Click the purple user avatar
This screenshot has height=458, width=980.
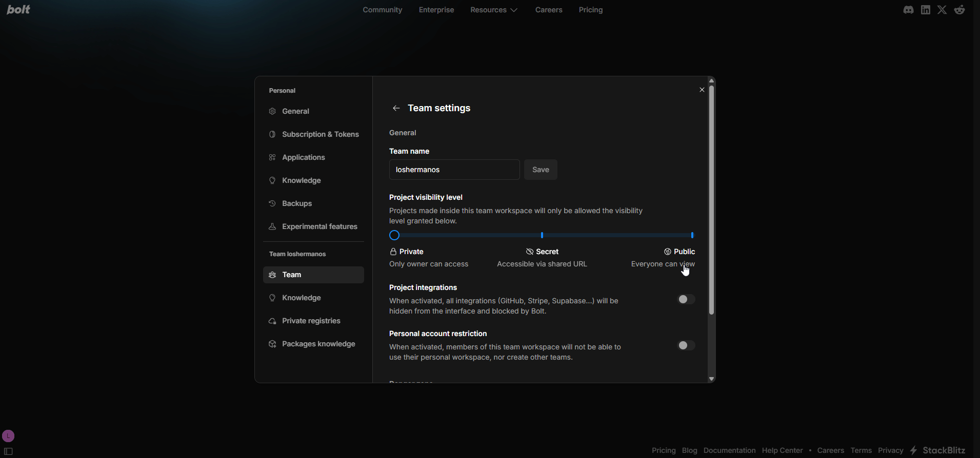pos(8,436)
